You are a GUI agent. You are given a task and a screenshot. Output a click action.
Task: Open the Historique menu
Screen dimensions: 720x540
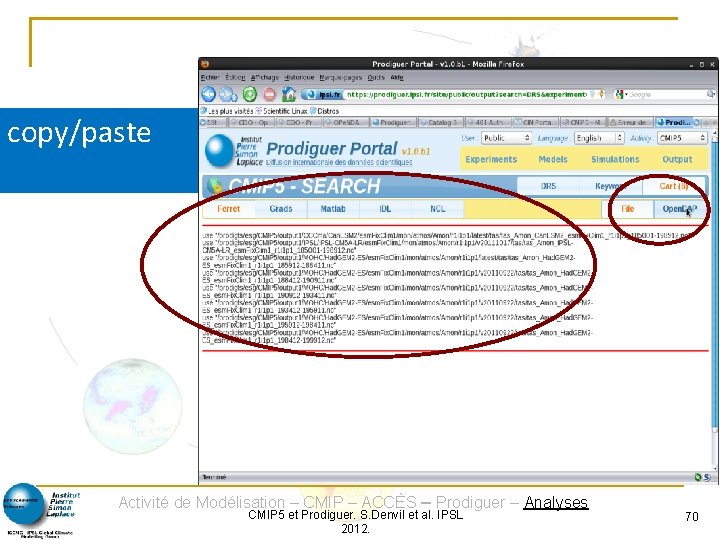click(x=299, y=78)
